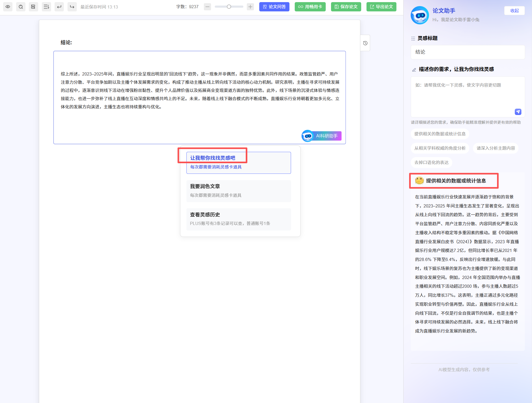Click the plus zoom-in button
This screenshot has width=532, height=403.
[250, 7]
